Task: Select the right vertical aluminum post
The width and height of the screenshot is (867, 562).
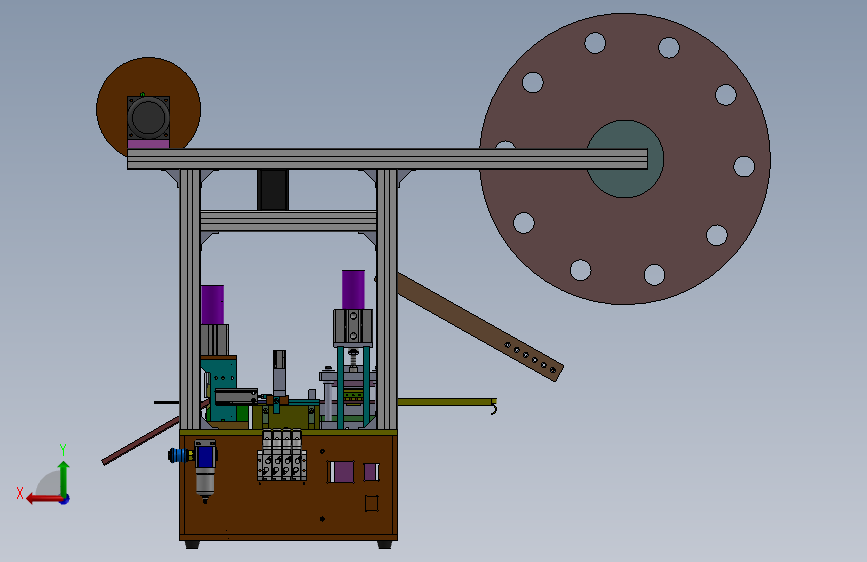Action: coord(387,299)
